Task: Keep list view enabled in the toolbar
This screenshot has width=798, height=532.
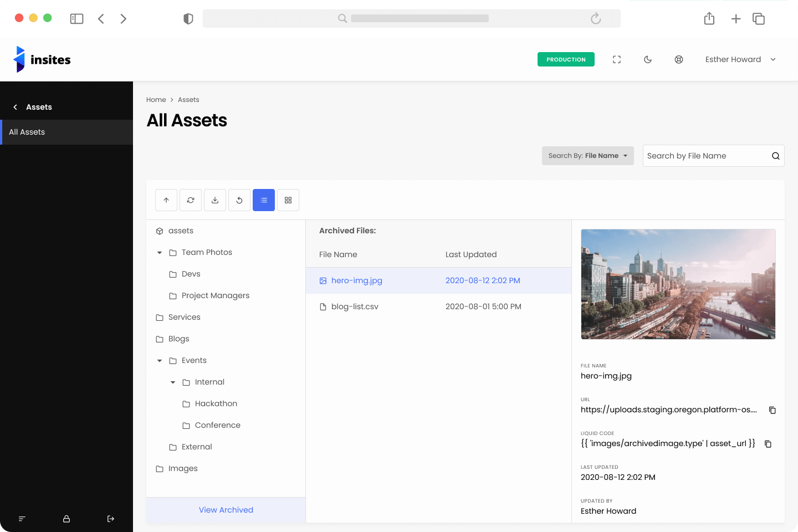Action: coord(263,200)
